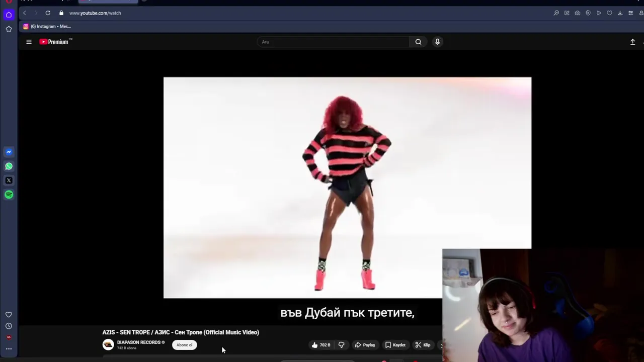Open Opera GX home in sidebar
The width and height of the screenshot is (644, 362).
9,15
